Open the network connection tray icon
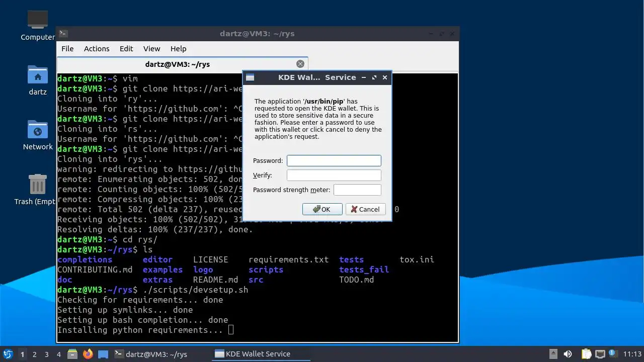The image size is (644, 362). pos(600,354)
